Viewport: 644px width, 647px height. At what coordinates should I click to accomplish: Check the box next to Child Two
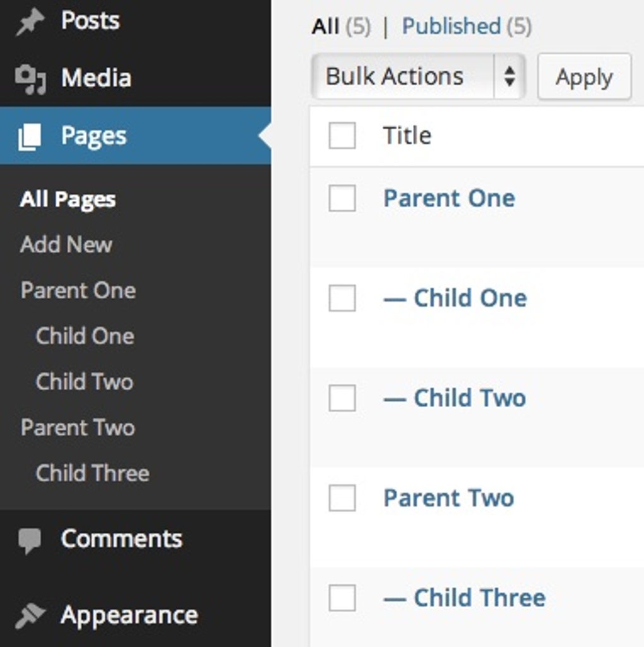[341, 397]
